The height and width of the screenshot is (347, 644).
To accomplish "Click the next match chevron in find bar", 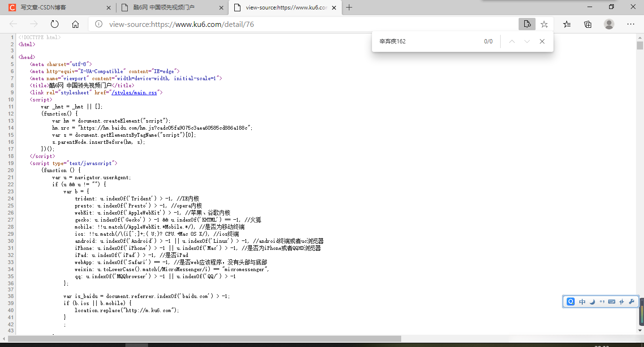I will (527, 41).
